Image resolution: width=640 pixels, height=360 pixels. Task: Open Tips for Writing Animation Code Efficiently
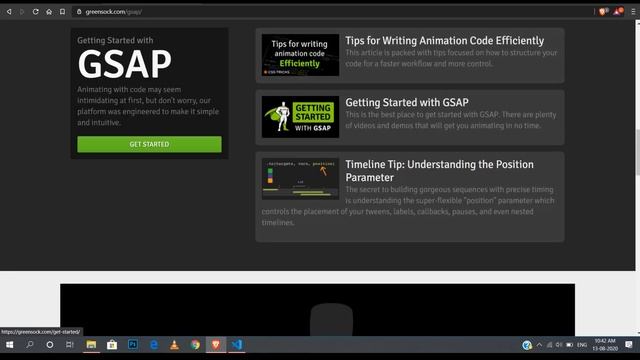pyautogui.click(x=444, y=41)
